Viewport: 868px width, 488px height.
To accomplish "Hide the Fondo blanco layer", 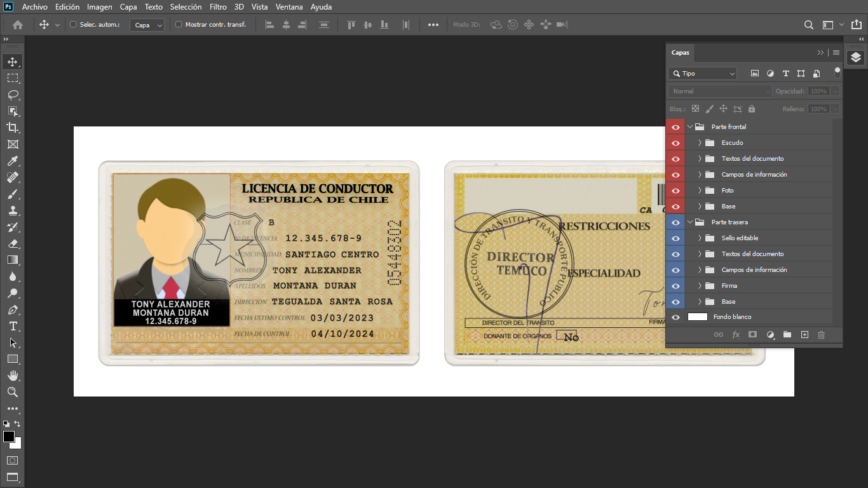I will pos(675,317).
